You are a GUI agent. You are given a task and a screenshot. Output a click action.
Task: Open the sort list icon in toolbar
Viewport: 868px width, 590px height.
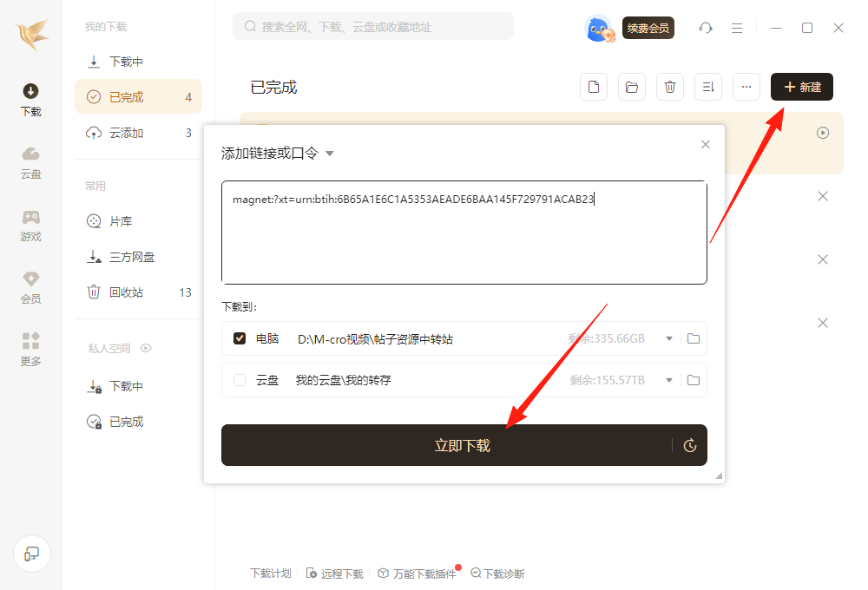[x=708, y=87]
